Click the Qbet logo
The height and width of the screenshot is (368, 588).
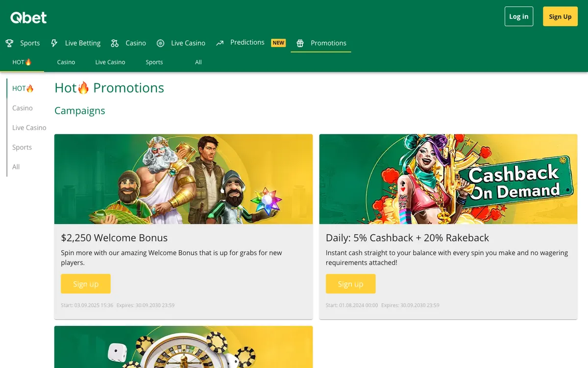[28, 18]
